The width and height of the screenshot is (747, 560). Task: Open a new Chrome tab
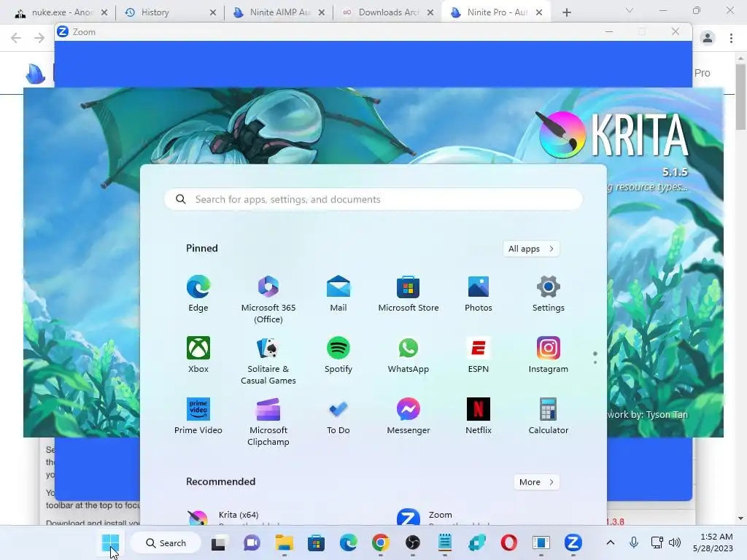point(566,12)
